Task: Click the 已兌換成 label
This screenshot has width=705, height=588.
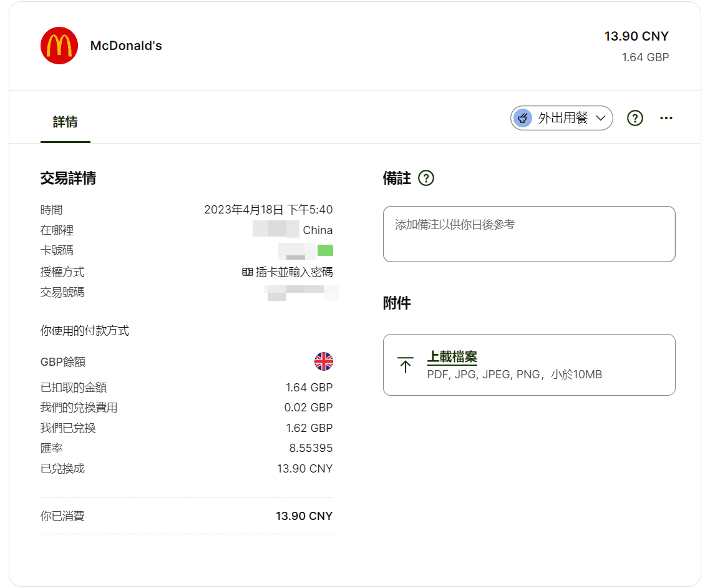Action: coord(62,468)
